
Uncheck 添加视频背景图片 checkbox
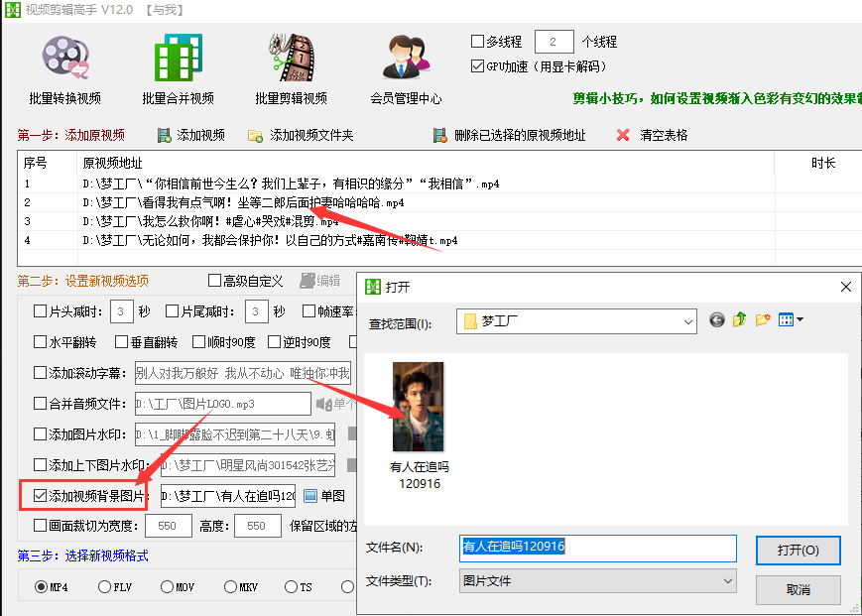pyautogui.click(x=40, y=496)
